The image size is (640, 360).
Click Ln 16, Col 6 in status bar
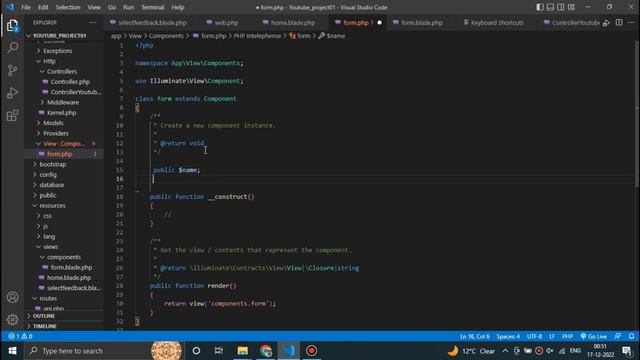(x=475, y=336)
